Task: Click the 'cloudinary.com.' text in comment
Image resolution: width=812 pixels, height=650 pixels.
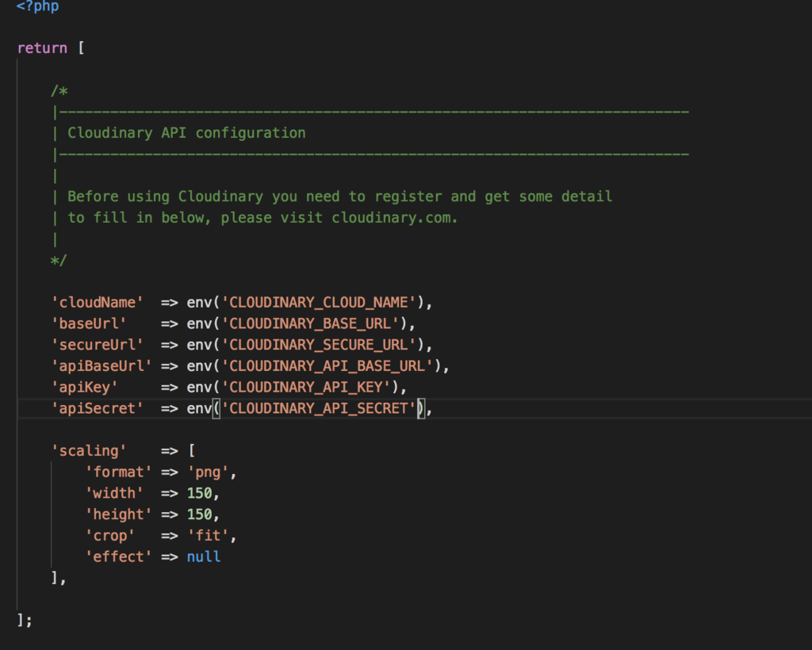Action: (x=395, y=218)
